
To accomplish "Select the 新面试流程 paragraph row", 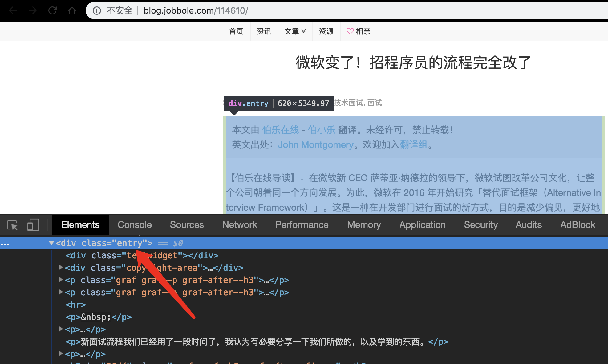I will click(257, 342).
